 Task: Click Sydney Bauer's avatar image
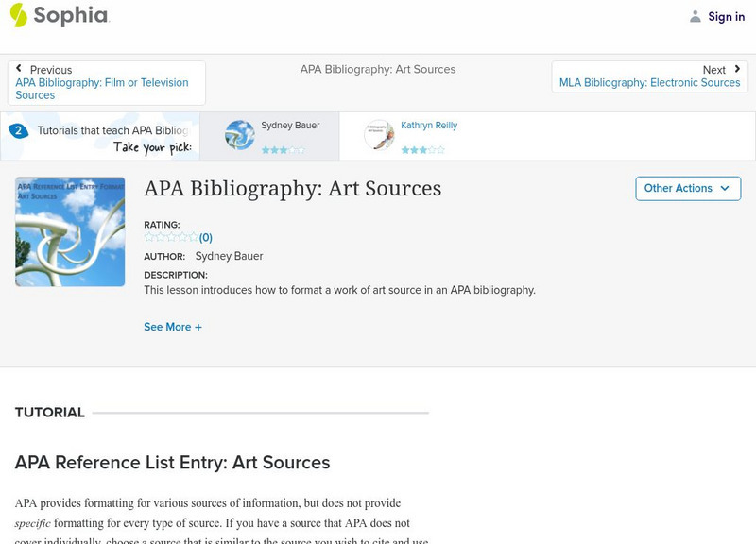240,135
